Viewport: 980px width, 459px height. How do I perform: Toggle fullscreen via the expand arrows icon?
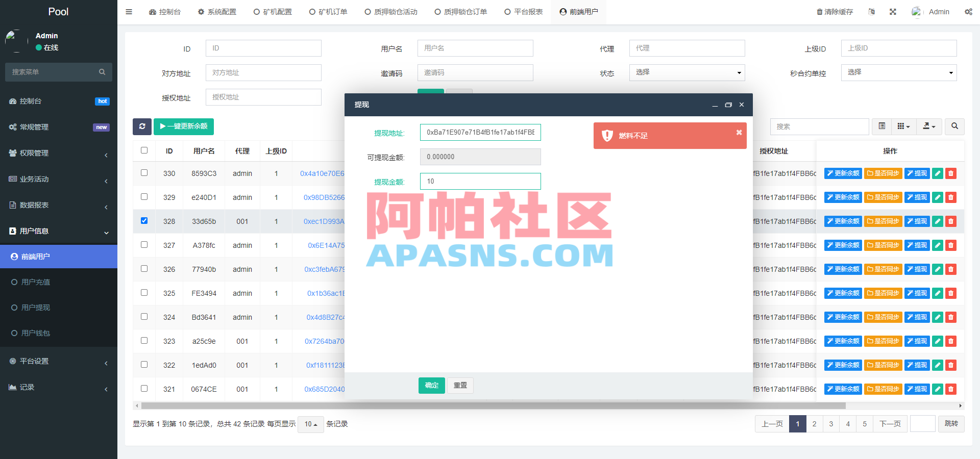click(x=892, y=12)
